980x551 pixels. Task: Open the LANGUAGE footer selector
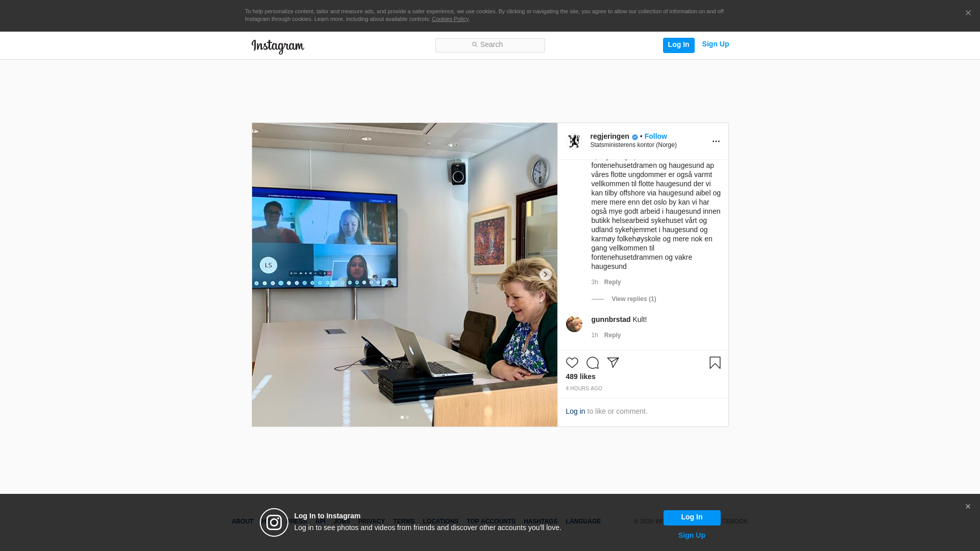click(583, 521)
